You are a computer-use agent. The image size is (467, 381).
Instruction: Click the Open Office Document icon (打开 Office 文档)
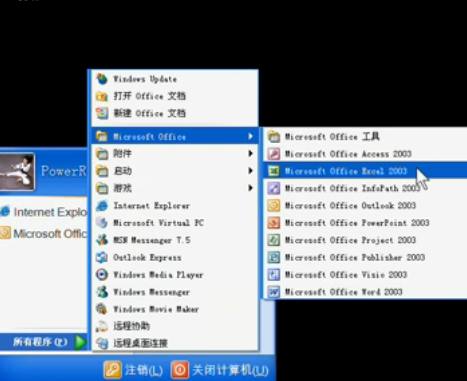(x=102, y=96)
